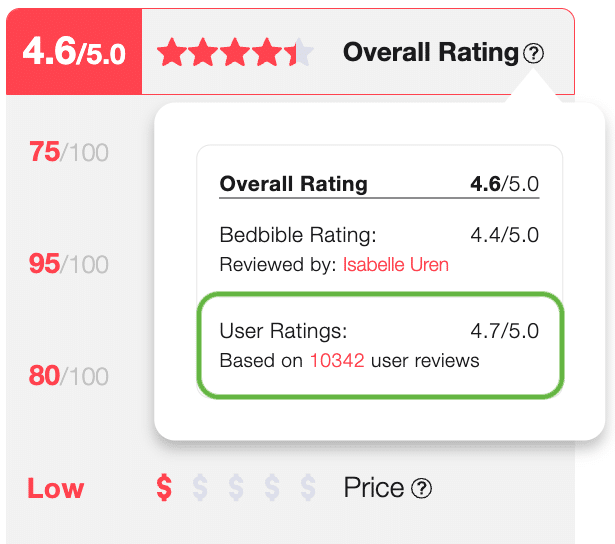Select the 95/100 score
Viewport: 615px width, 544px height.
[69, 264]
